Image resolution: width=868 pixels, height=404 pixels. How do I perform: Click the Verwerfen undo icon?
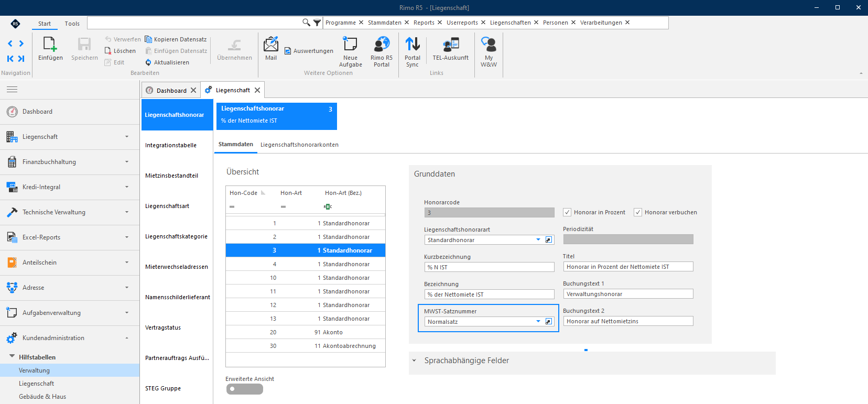pyautogui.click(x=108, y=39)
